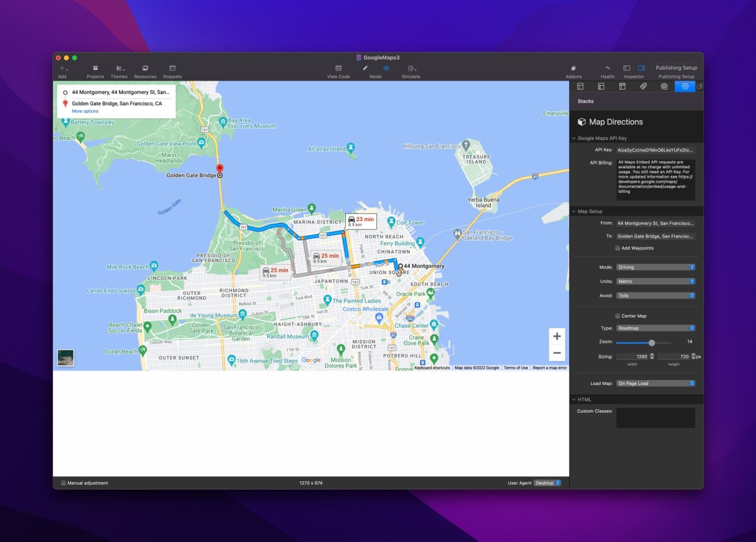The width and height of the screenshot is (756, 542).
Task: Open the Snippets library
Action: pos(171,69)
